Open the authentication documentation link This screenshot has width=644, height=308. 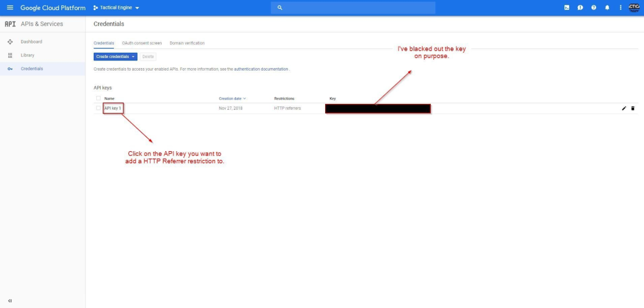[261, 69]
